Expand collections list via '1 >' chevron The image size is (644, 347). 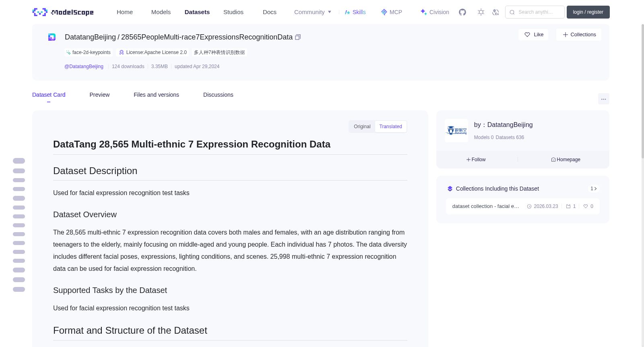pos(593,189)
